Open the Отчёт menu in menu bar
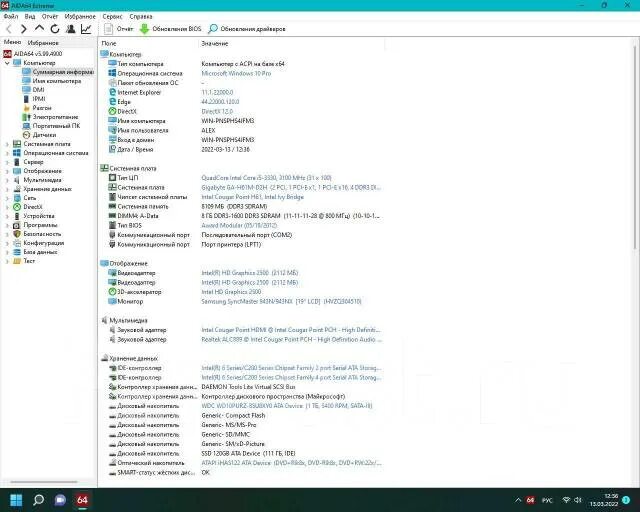 click(x=50, y=16)
